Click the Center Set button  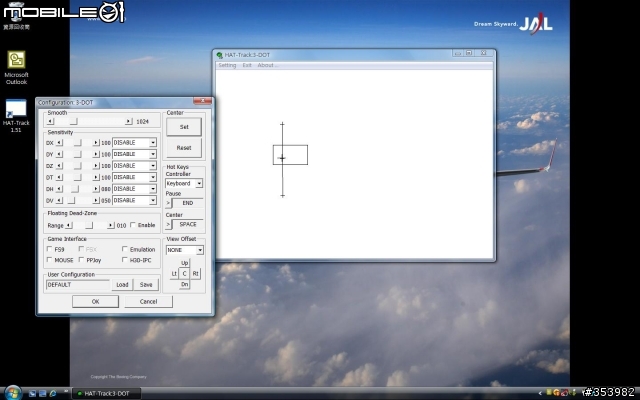(184, 127)
